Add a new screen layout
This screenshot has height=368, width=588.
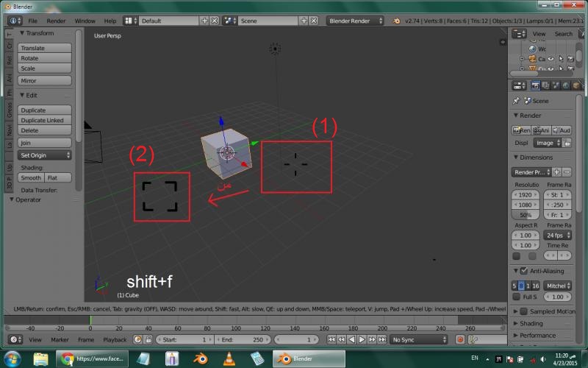coord(204,21)
